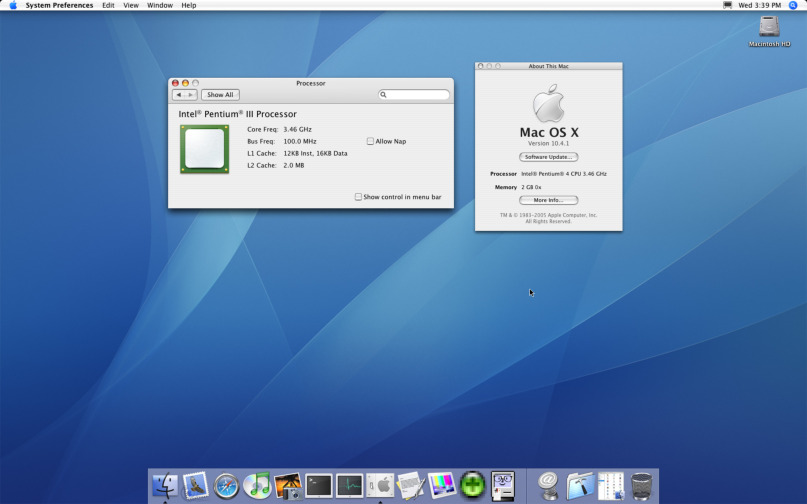Click the Mail stamp icon in dock

[x=196, y=486]
